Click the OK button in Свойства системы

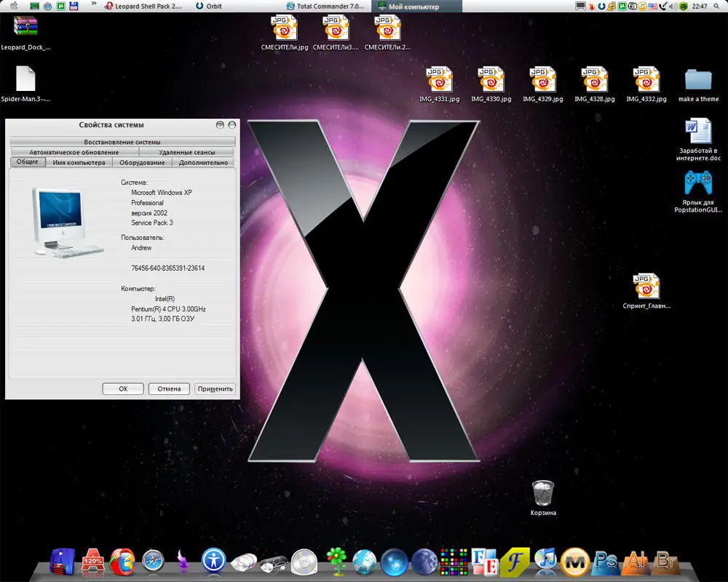[x=123, y=389]
